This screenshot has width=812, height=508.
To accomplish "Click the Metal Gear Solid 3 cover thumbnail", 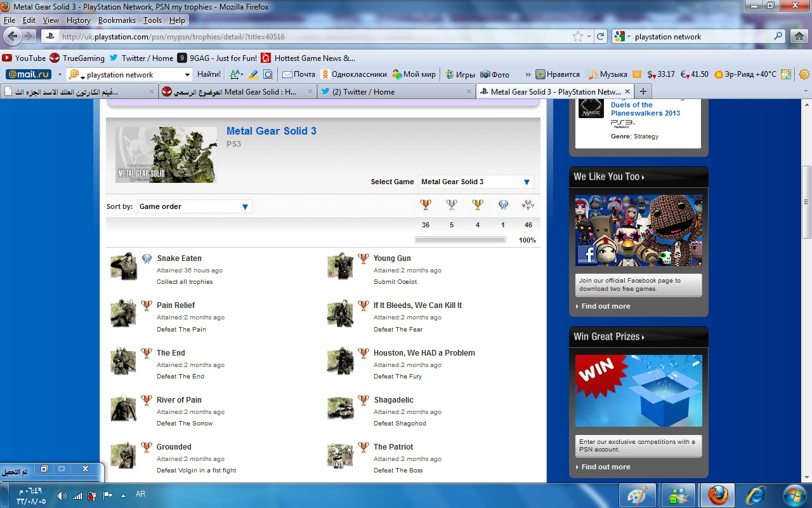I will click(166, 155).
